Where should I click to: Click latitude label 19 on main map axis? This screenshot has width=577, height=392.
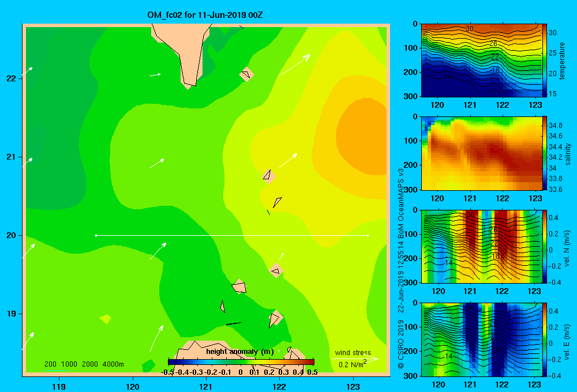[x=11, y=314]
